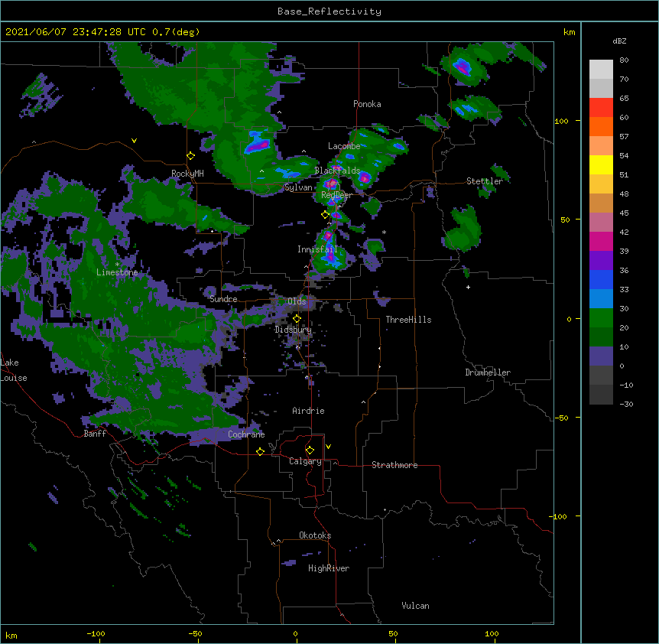Click the Blackfalds city label
This screenshot has width=659, height=644.
tap(337, 171)
